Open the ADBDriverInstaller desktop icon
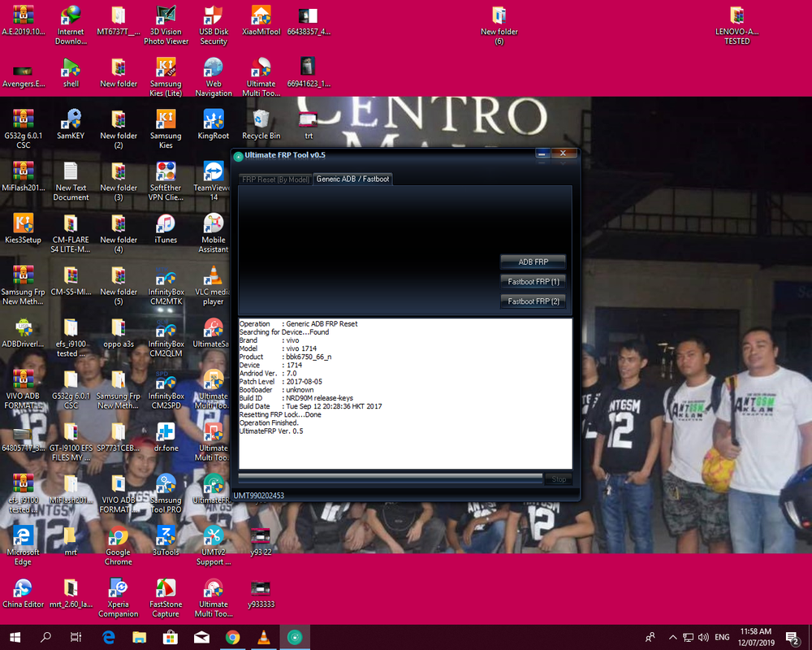This screenshot has width=812, height=650. point(23,333)
